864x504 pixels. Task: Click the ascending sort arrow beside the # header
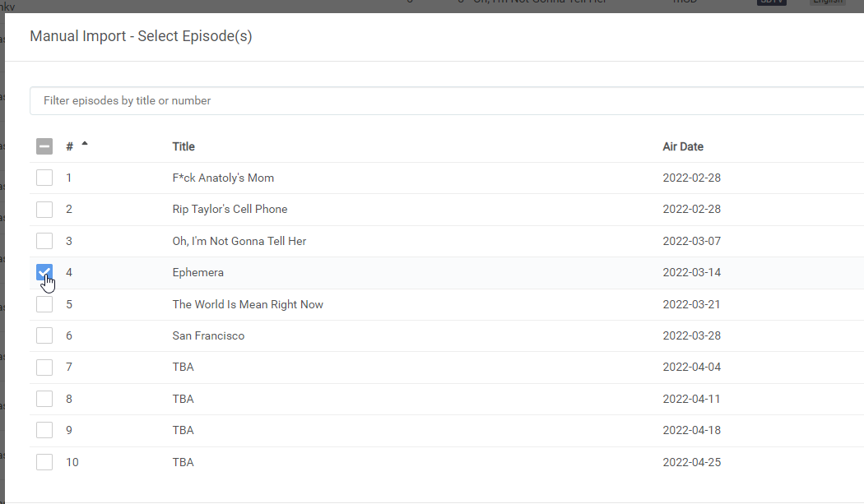click(x=84, y=143)
